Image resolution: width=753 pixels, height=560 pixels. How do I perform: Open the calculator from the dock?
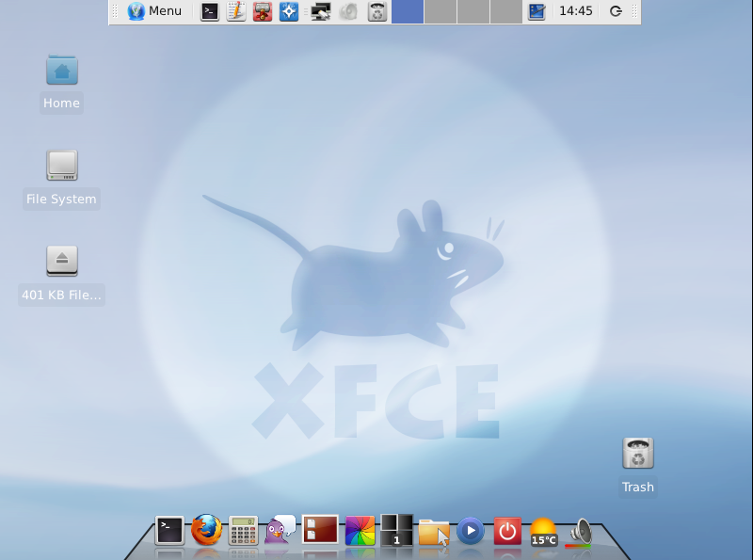[x=243, y=531]
